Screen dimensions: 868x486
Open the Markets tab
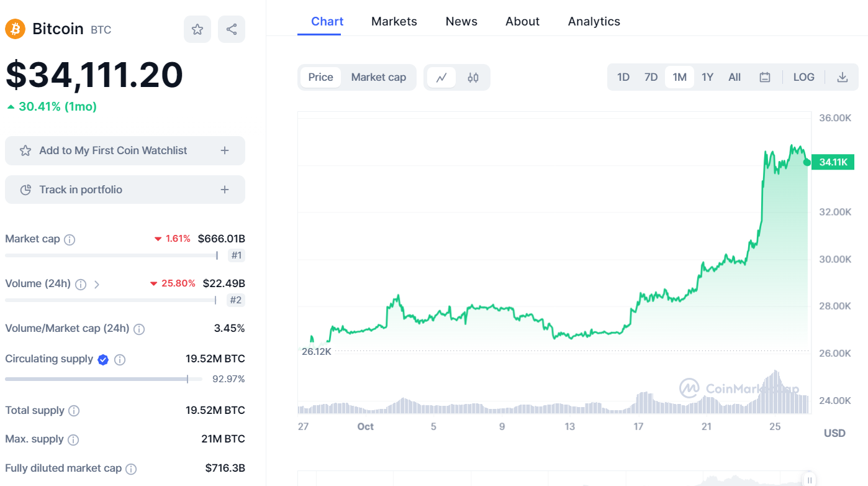tap(394, 21)
